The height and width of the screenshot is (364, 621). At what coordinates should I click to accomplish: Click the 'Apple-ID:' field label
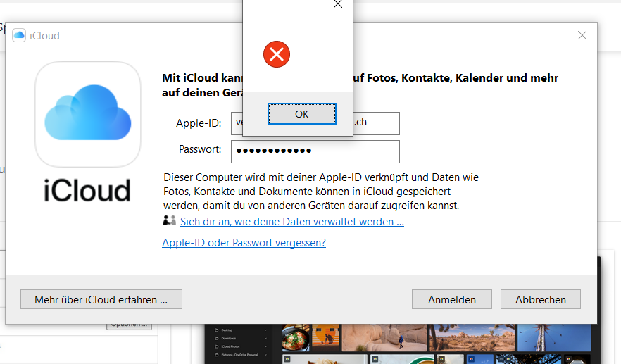point(199,123)
